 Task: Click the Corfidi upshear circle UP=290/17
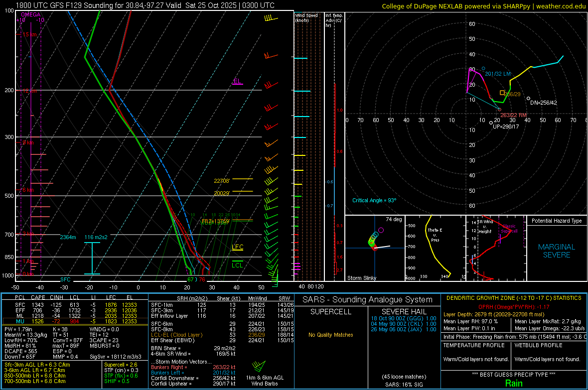[491, 123]
